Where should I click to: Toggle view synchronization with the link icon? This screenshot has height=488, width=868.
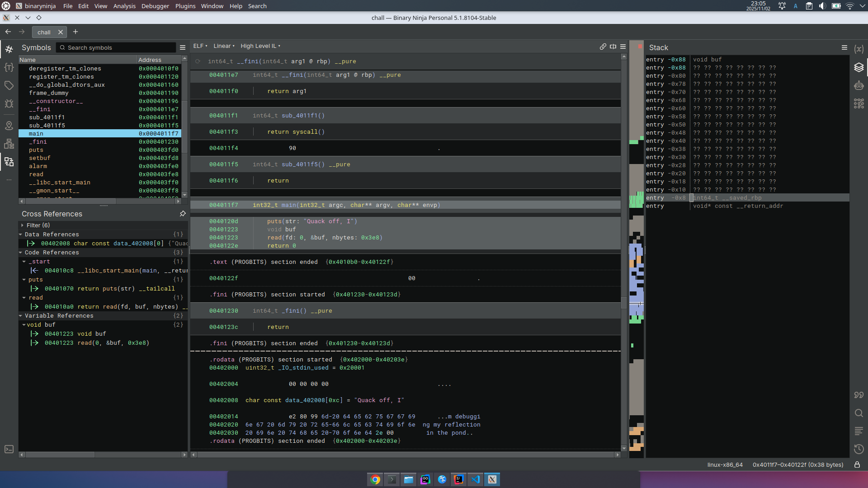(x=603, y=47)
